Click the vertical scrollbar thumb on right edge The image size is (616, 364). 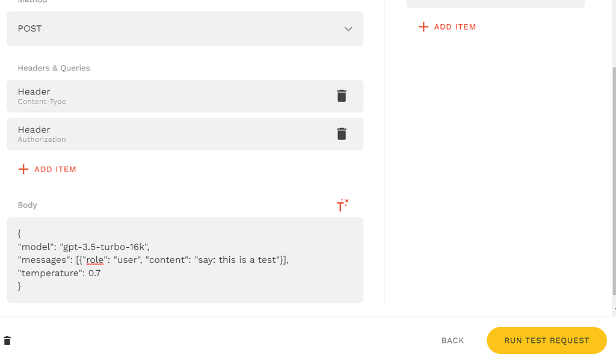(x=614, y=181)
